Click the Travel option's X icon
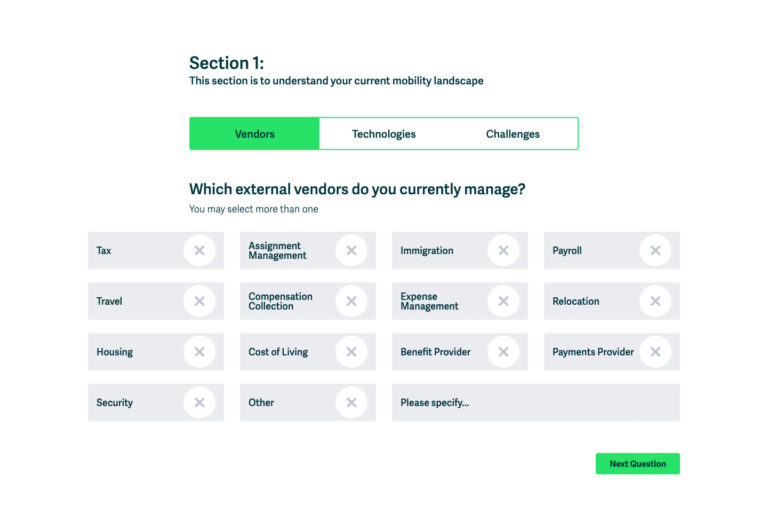 199,301
